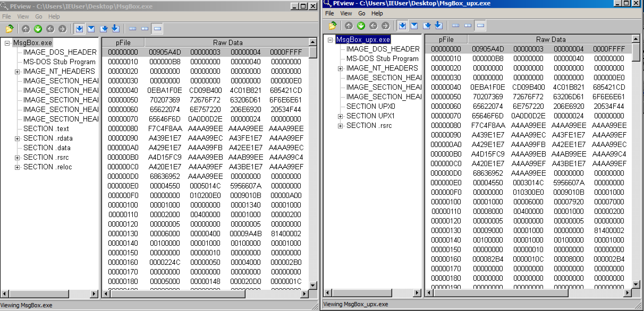Click the up arrow icon in MsgBox.exe toolbar
This screenshot has height=311, width=644.
(26, 29)
